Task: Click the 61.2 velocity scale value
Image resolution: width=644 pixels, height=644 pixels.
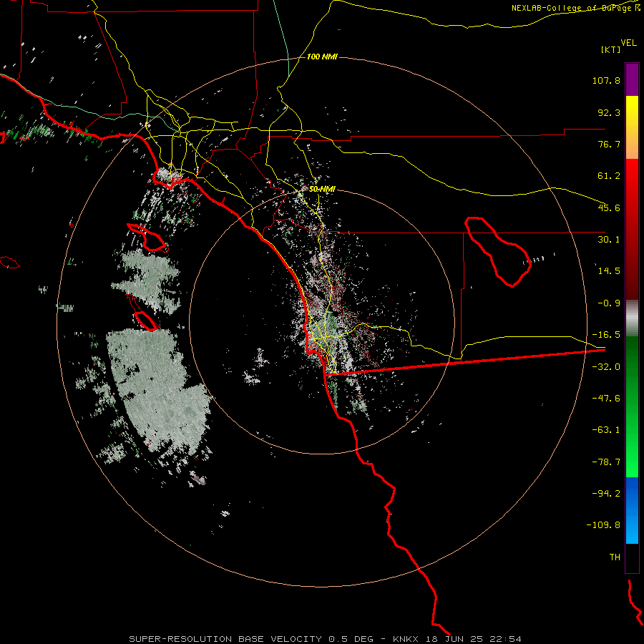Action: 609,176
